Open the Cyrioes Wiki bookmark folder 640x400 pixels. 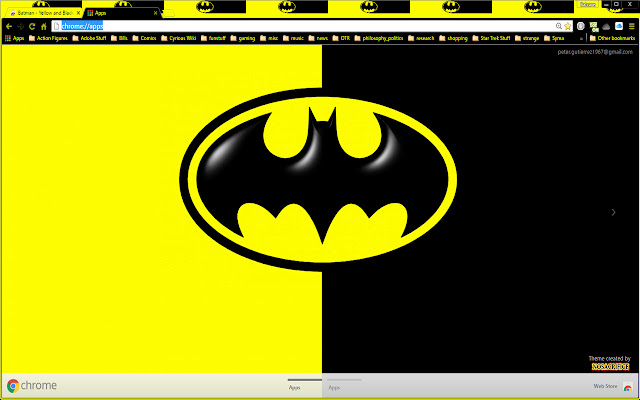click(179, 38)
